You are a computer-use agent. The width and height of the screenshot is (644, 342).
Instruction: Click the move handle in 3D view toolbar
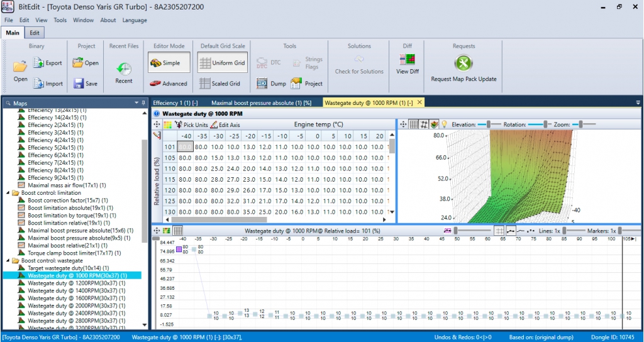point(404,124)
